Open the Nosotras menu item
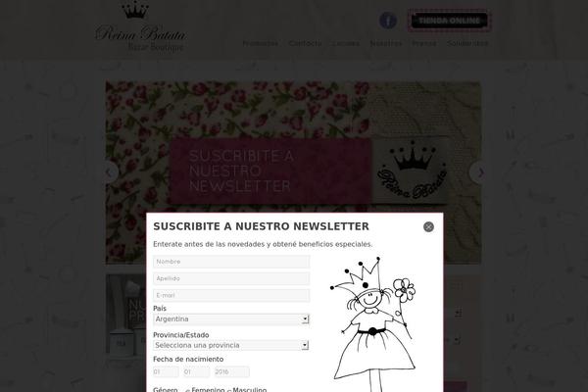Viewport: 588px width, 392px height. [x=385, y=43]
